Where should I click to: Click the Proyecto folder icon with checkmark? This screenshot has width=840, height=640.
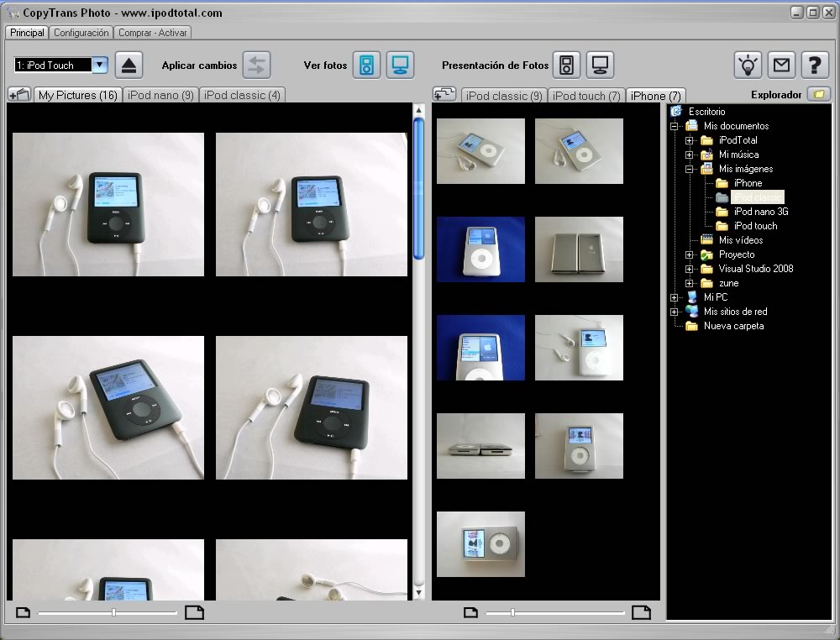tap(706, 255)
